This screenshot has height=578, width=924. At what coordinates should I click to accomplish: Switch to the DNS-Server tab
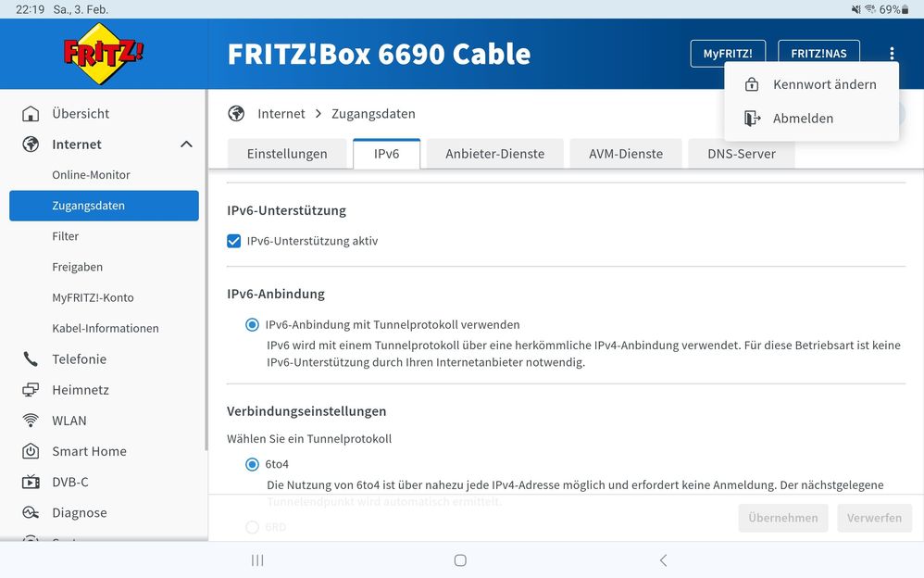click(x=741, y=153)
